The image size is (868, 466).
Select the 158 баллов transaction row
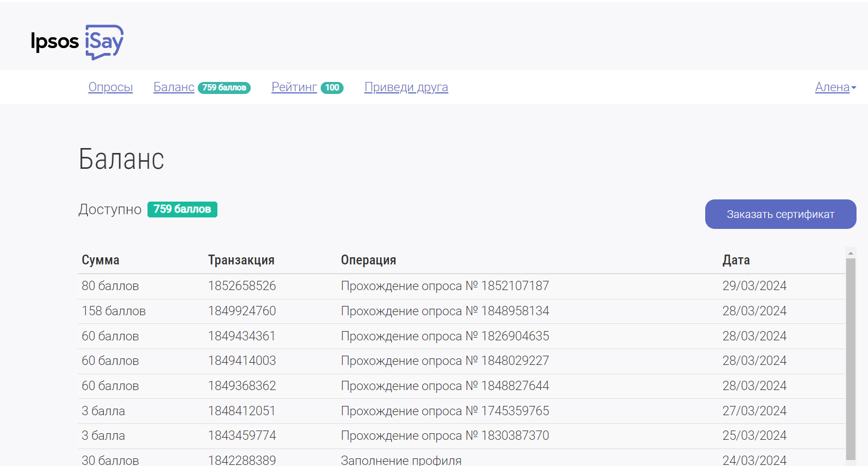[x=114, y=311]
